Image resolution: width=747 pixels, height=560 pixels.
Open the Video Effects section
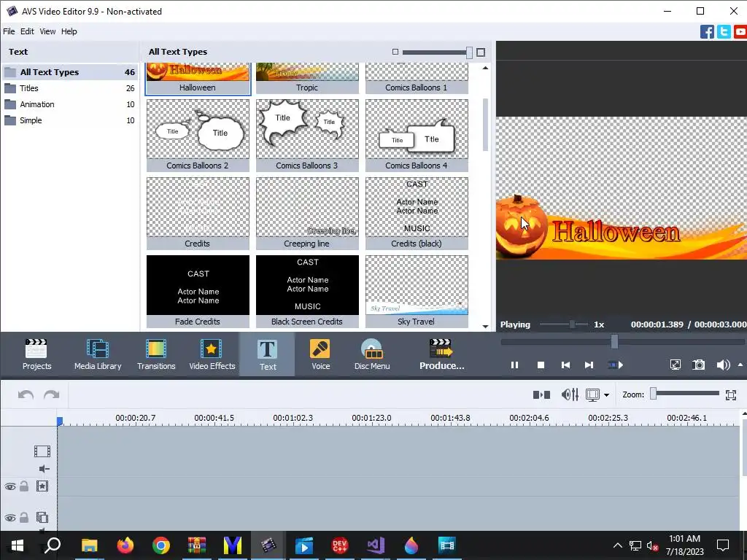(x=212, y=354)
